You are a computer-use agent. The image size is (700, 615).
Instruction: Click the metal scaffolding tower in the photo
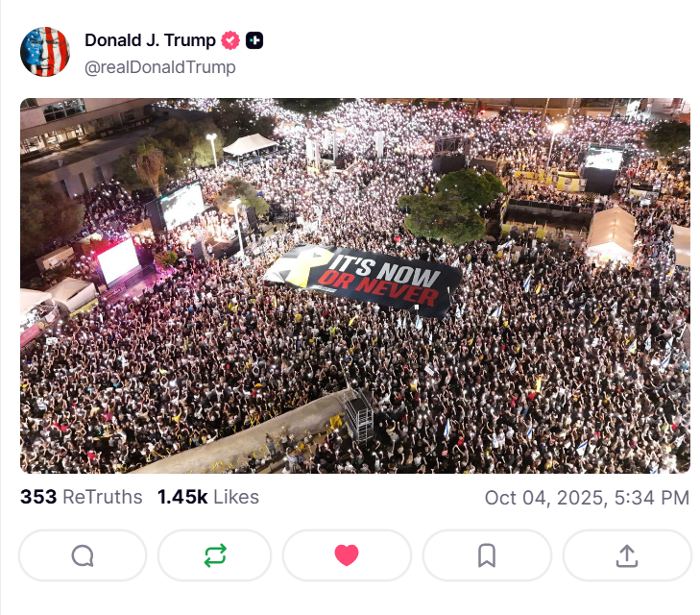[x=359, y=415]
